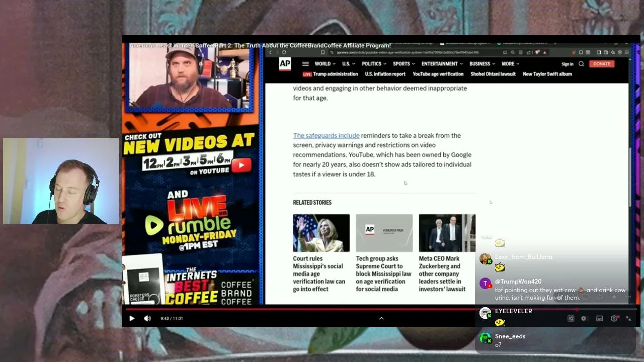Expand the U.S. dropdown menu
Screen dimensions: 644x362
coord(348,64)
